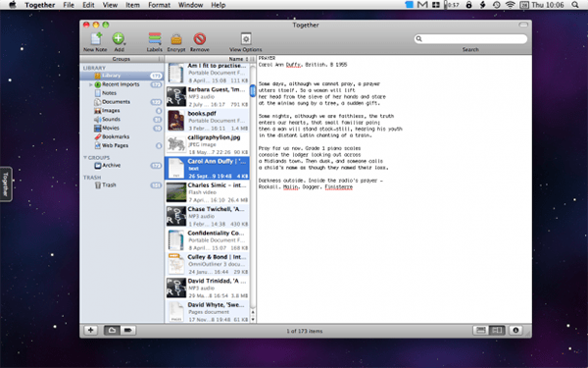Open the Format menu

[159, 5]
